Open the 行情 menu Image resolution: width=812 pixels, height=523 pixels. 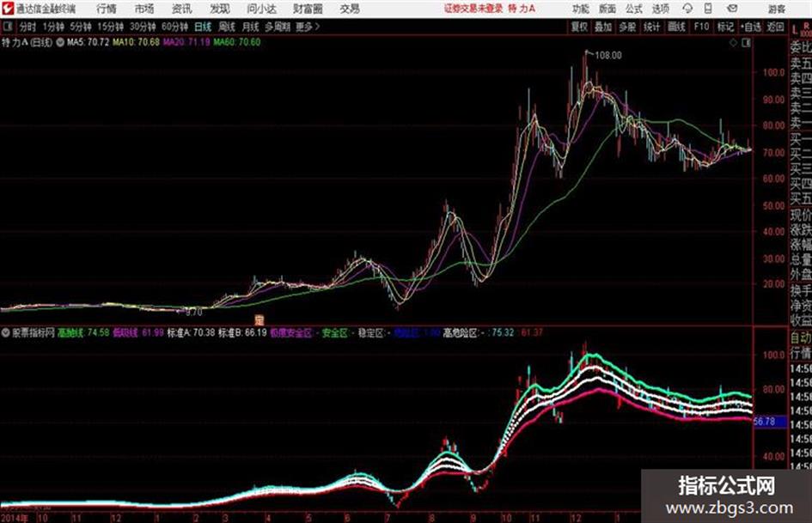[107, 9]
